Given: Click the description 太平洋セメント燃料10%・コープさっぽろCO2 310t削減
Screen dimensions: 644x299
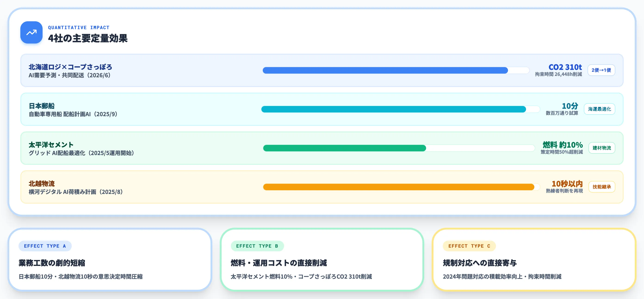Looking at the screenshot, I should (x=301, y=277).
